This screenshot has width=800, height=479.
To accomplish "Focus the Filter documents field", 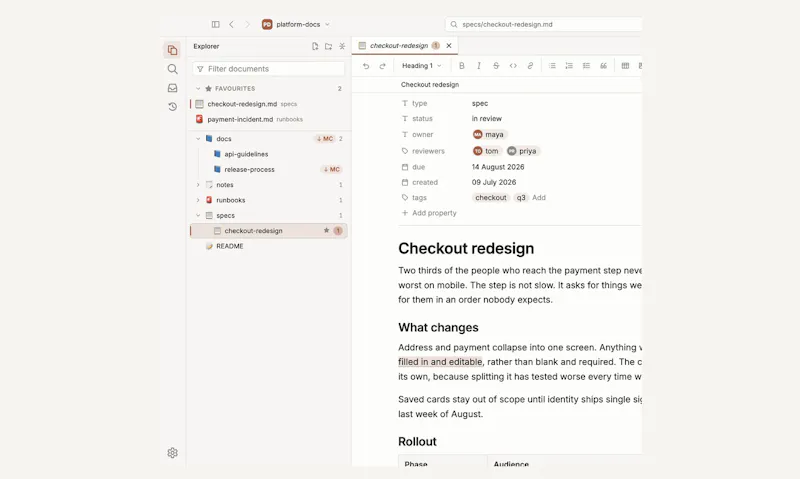I will pyautogui.click(x=269, y=69).
